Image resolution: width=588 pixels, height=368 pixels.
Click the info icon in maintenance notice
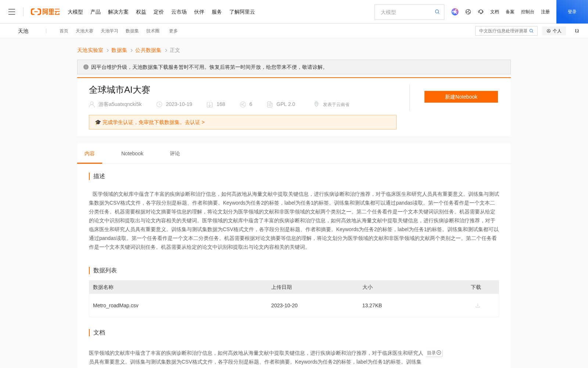pyautogui.click(x=86, y=67)
